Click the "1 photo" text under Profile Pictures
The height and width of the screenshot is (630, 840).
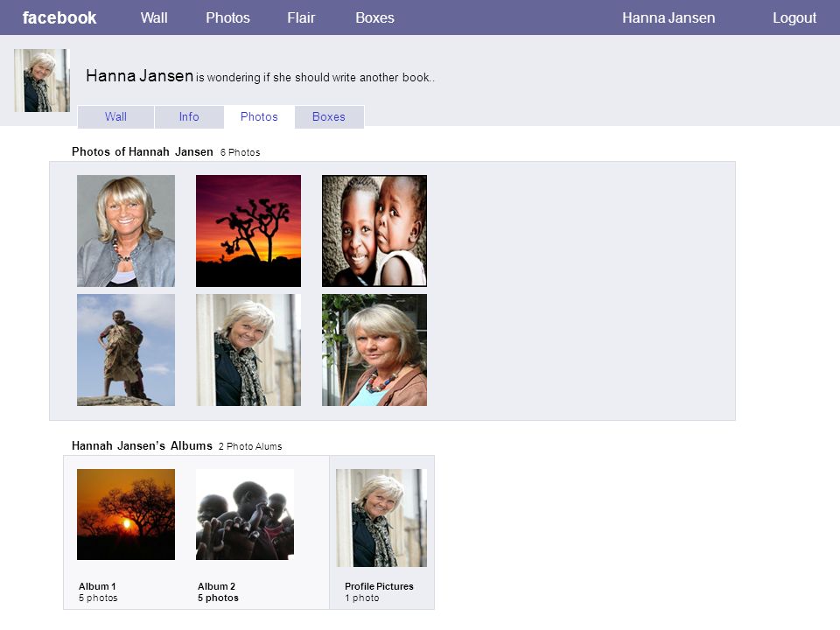tap(362, 598)
